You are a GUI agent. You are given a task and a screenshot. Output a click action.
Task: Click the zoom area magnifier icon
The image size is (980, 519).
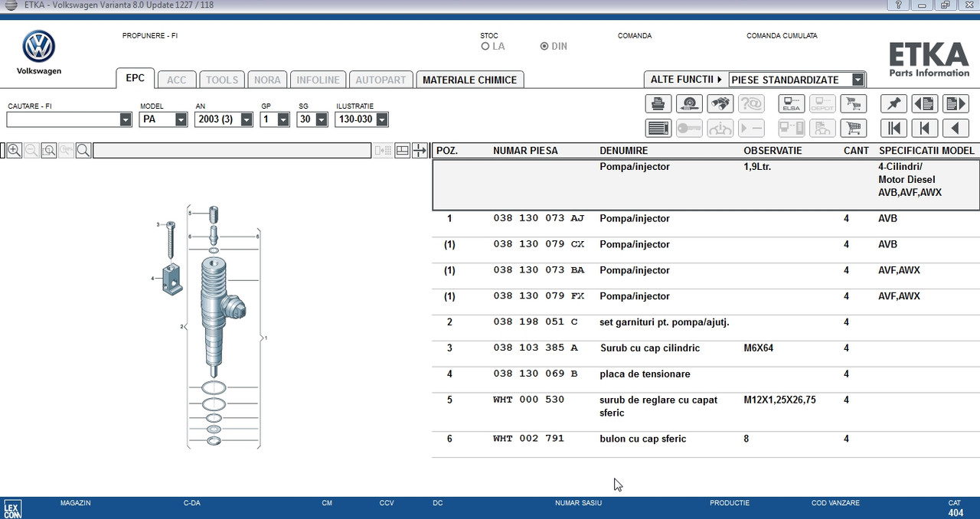[49, 151]
